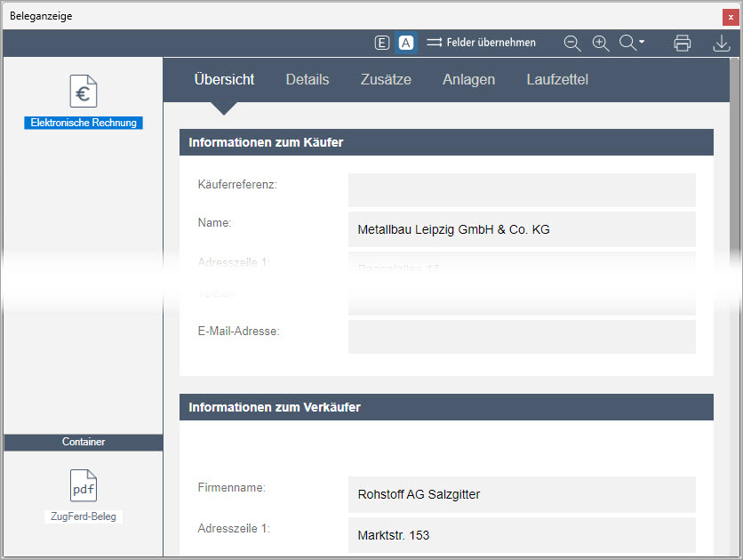Click the Container header bar
This screenshot has width=743, height=560.
(x=84, y=442)
